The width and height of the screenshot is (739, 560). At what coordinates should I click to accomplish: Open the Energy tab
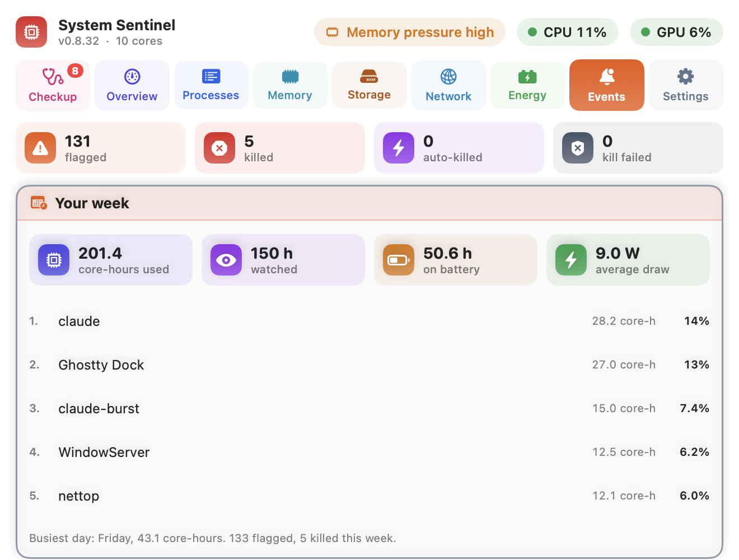(x=527, y=85)
